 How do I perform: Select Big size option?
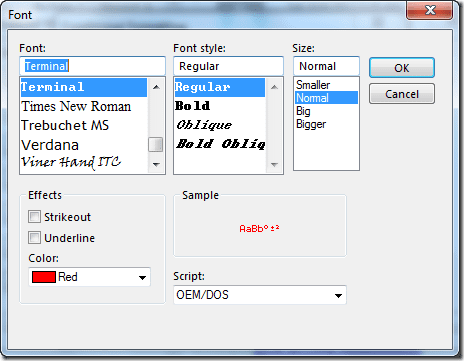(x=326, y=111)
